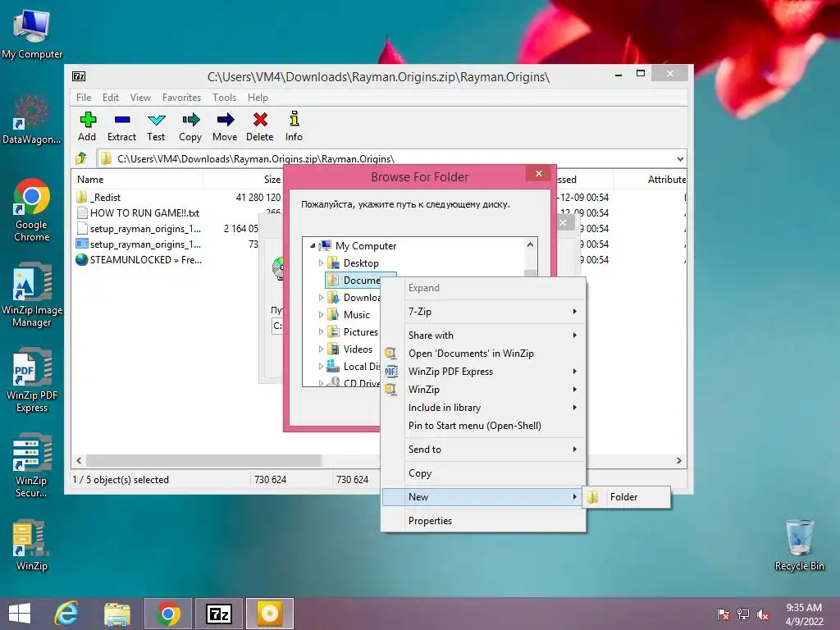
Task: Click the 7-Zip horizontal scrollbar thumb
Action: 203,461
